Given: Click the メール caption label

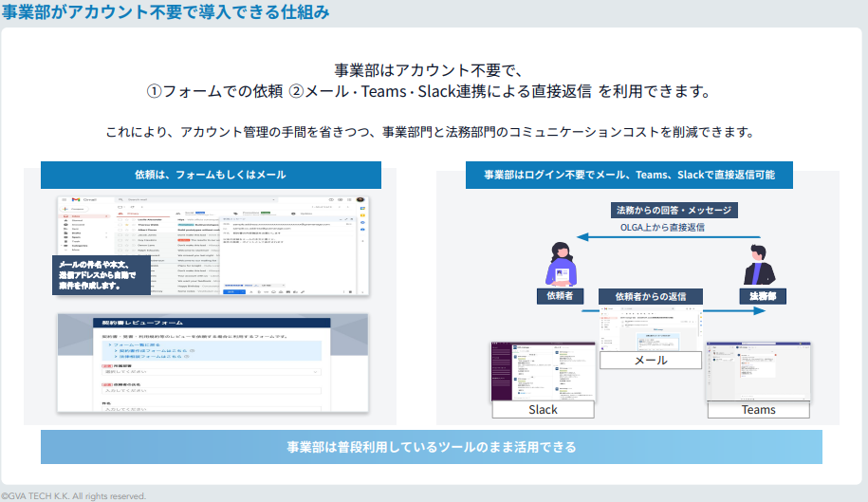Looking at the screenshot, I should click(651, 361).
